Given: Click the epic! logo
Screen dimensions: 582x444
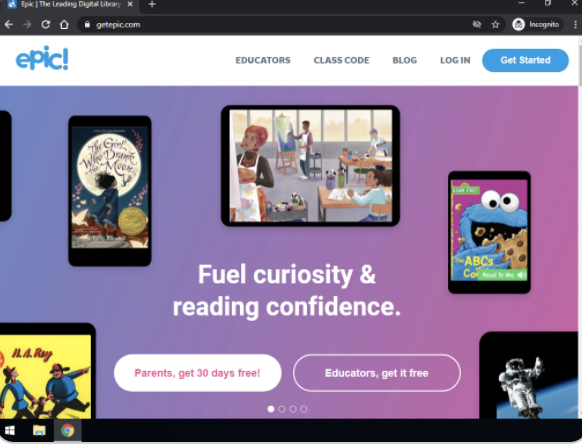Looking at the screenshot, I should 42,58.
